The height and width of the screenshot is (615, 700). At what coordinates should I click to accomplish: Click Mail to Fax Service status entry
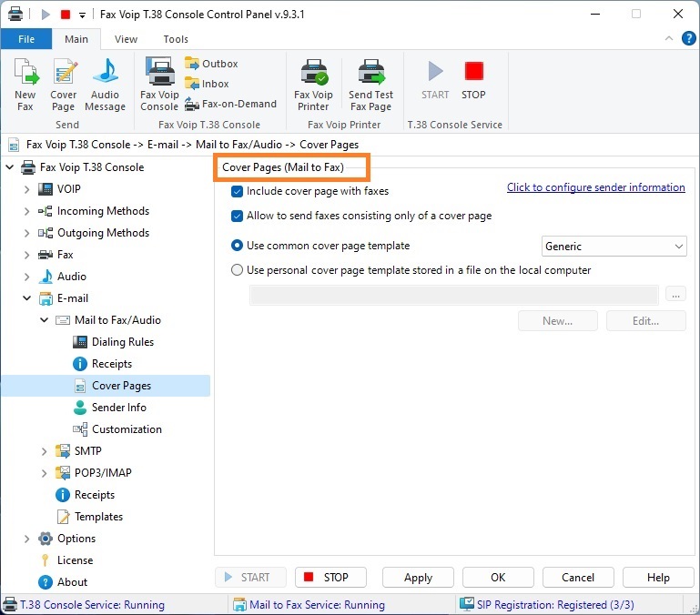pos(309,605)
